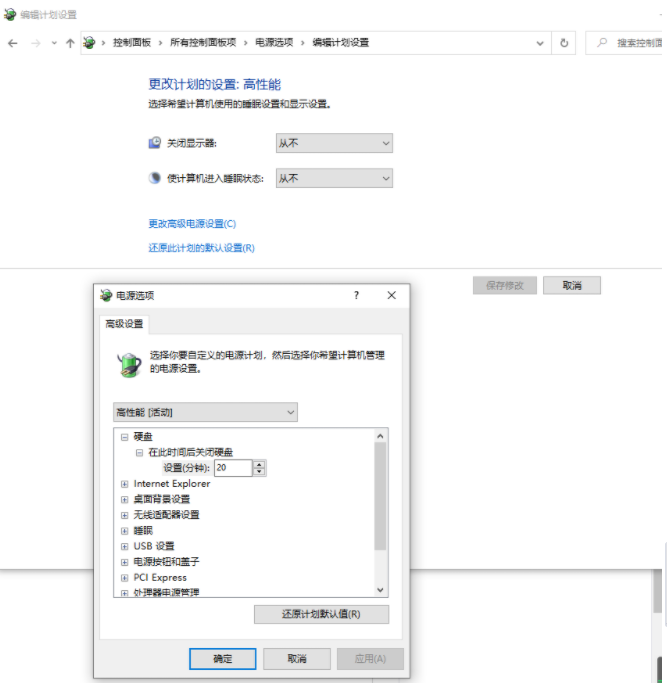Collapse 在此时间后关闭硬盘 node
The image size is (667, 683).
[x=139, y=453]
